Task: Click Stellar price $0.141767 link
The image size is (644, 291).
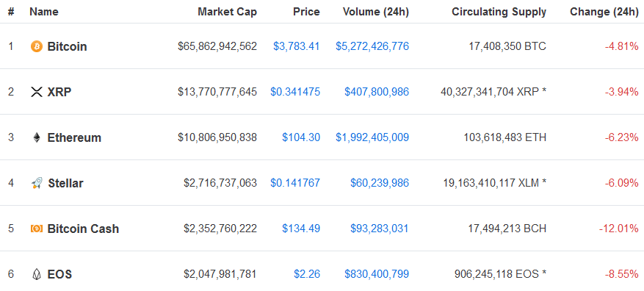Action: pyautogui.click(x=295, y=183)
